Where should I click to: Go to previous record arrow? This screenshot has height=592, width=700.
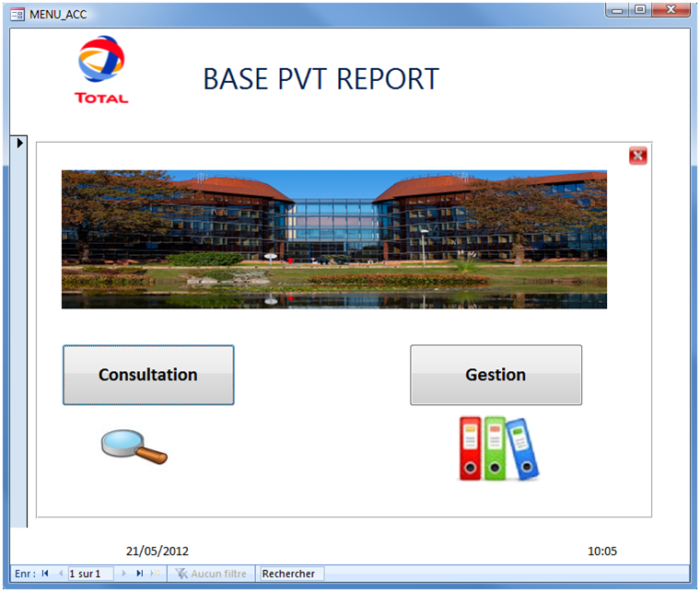point(61,574)
